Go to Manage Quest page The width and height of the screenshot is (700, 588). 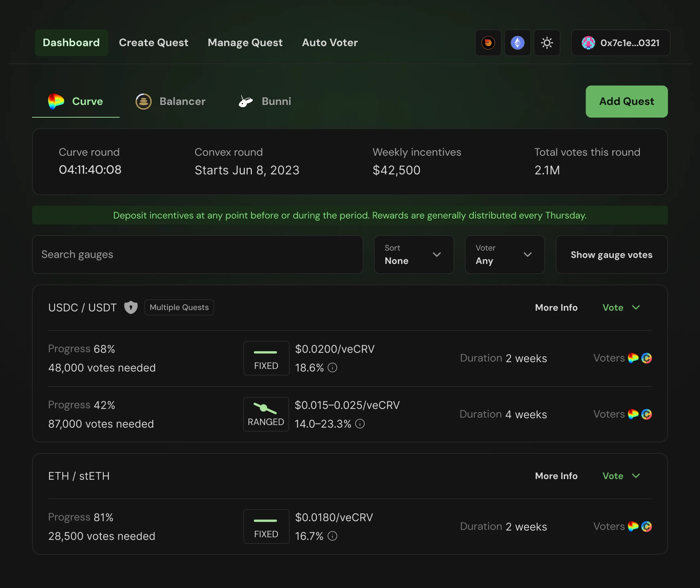(x=245, y=43)
